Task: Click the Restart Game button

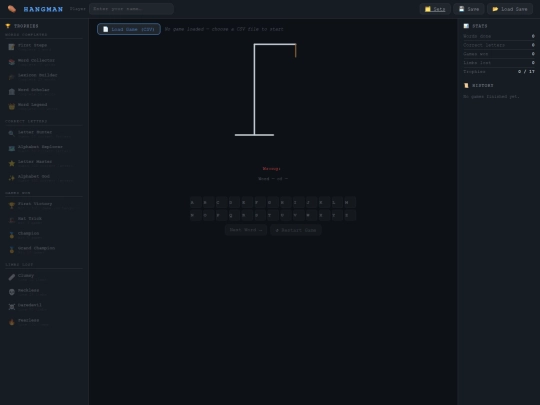Action: (x=296, y=230)
